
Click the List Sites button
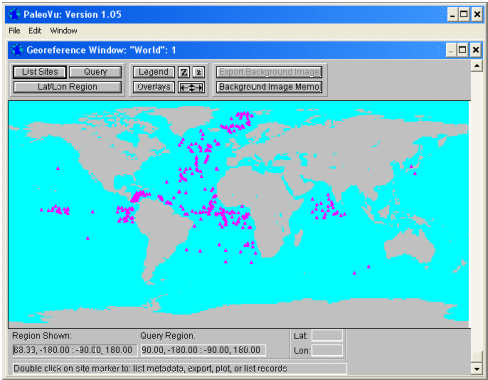coord(40,72)
